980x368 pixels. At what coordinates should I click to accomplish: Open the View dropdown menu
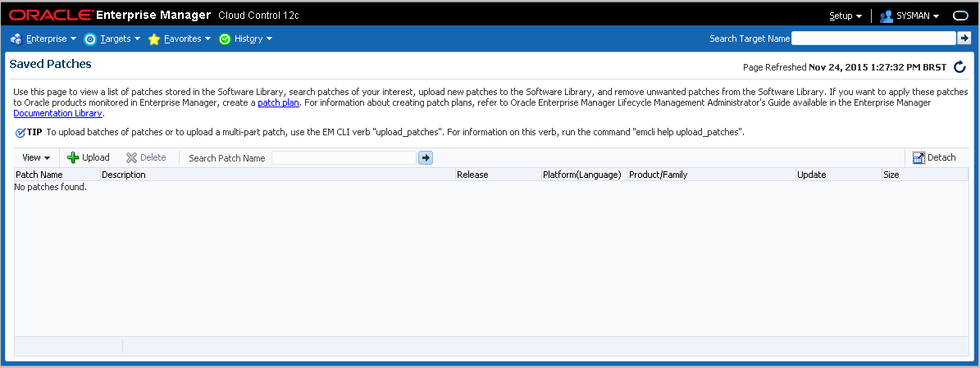[36, 157]
